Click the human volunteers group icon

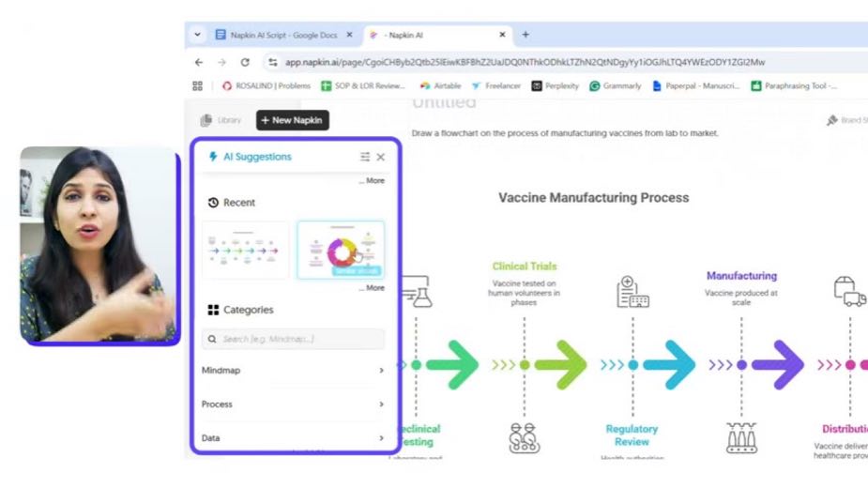(525, 437)
